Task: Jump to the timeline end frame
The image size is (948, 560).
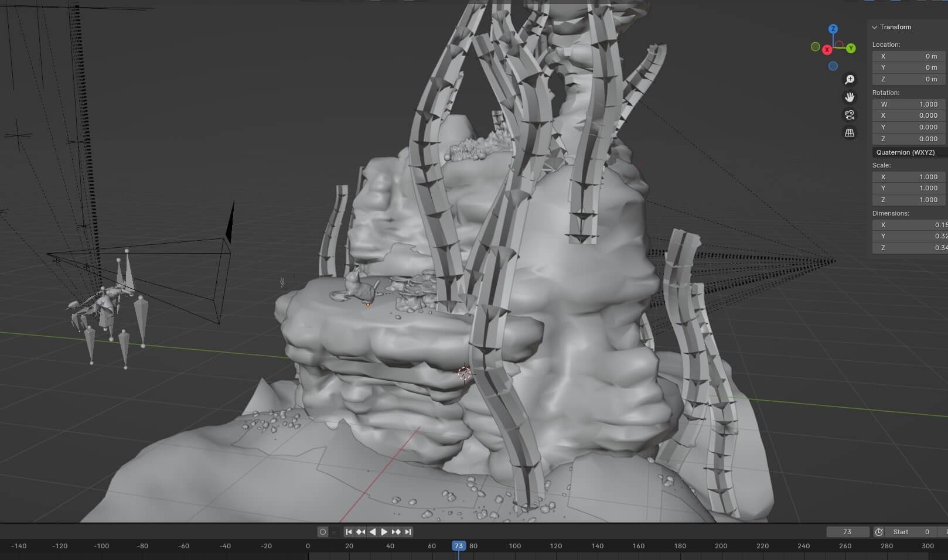Action: 408,532
